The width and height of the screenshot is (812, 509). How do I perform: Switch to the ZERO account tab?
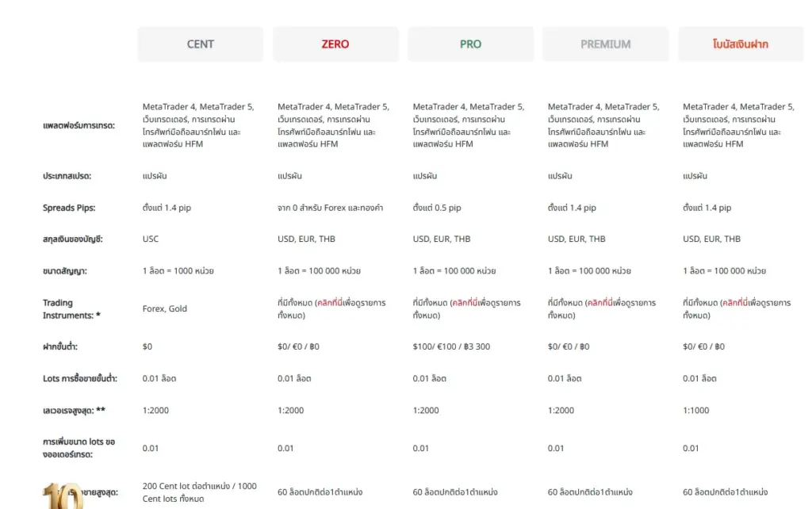point(335,44)
